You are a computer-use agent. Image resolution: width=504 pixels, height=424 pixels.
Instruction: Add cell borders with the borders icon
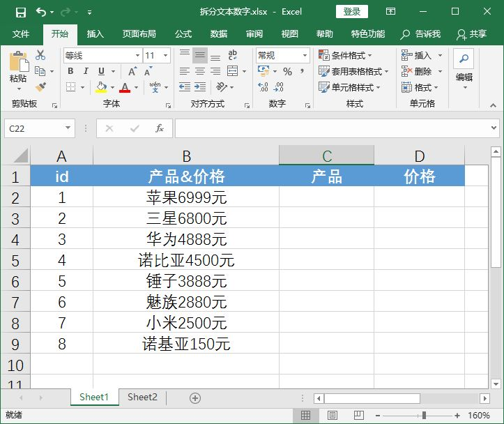coord(70,87)
